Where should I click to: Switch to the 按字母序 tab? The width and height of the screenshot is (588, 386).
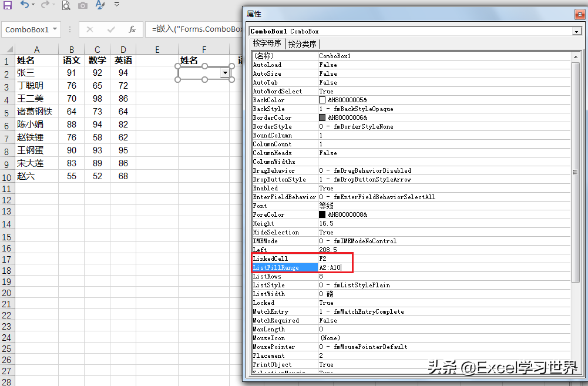(x=267, y=43)
